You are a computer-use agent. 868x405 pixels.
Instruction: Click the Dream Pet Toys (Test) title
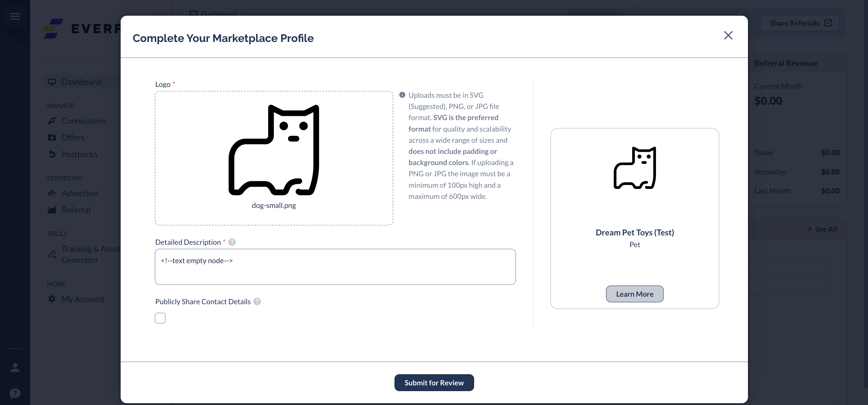[635, 232]
